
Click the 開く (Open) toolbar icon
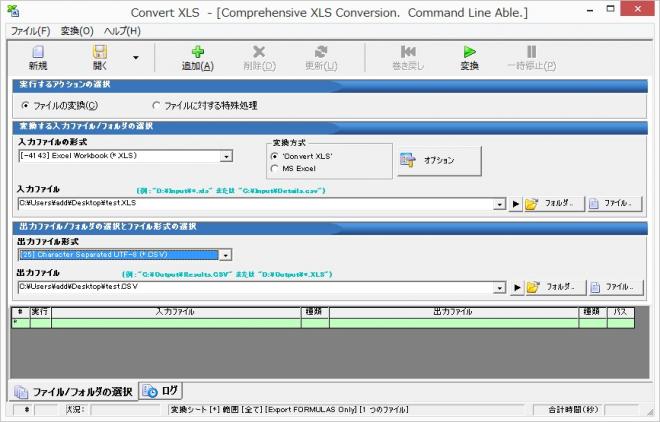click(x=100, y=52)
